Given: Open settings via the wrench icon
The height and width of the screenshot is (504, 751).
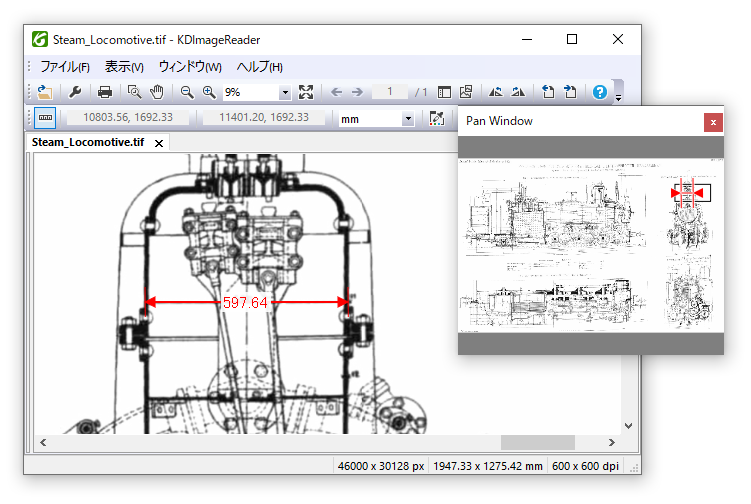Looking at the screenshot, I should click(x=75, y=92).
